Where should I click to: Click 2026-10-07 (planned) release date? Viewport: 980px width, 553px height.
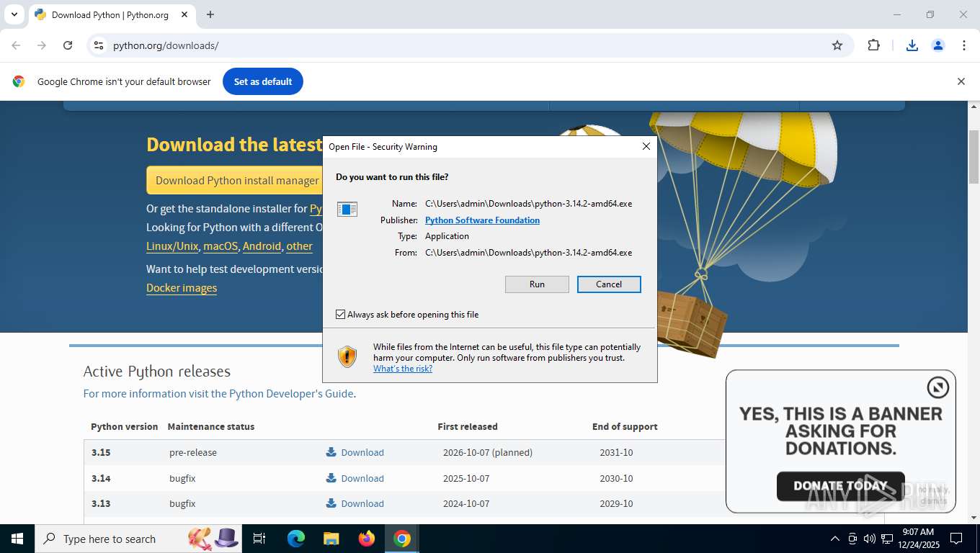pyautogui.click(x=488, y=452)
